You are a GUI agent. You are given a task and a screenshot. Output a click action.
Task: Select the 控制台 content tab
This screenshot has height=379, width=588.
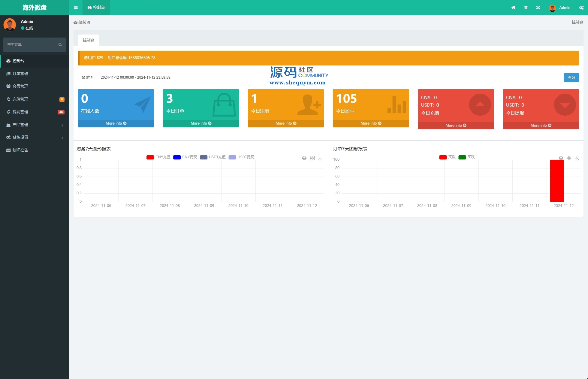coord(89,40)
